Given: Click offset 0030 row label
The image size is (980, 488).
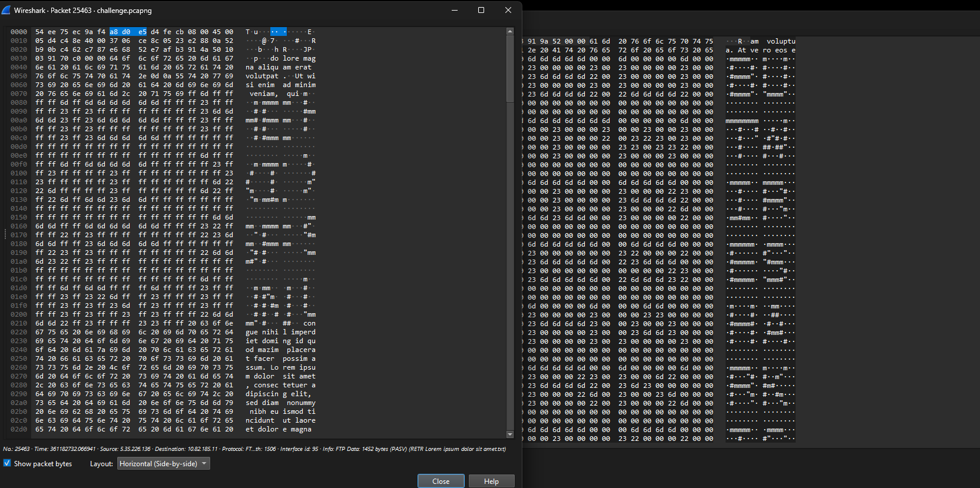Looking at the screenshot, I should tap(19, 58).
